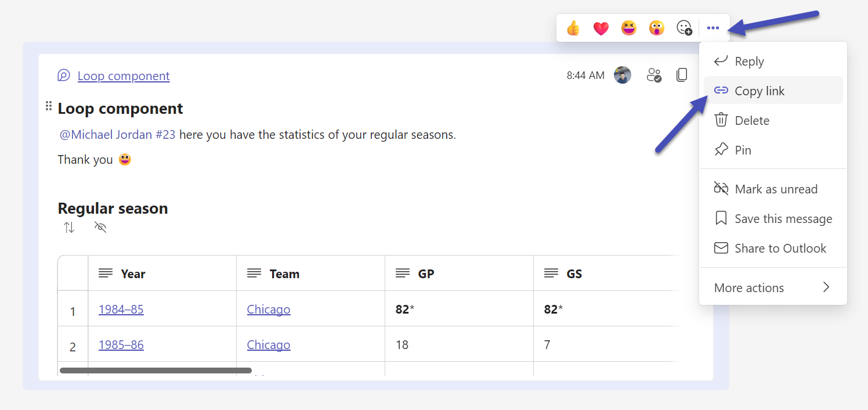Toggle the hidden columns eye icon
The width and height of the screenshot is (868, 410).
pos(100,228)
